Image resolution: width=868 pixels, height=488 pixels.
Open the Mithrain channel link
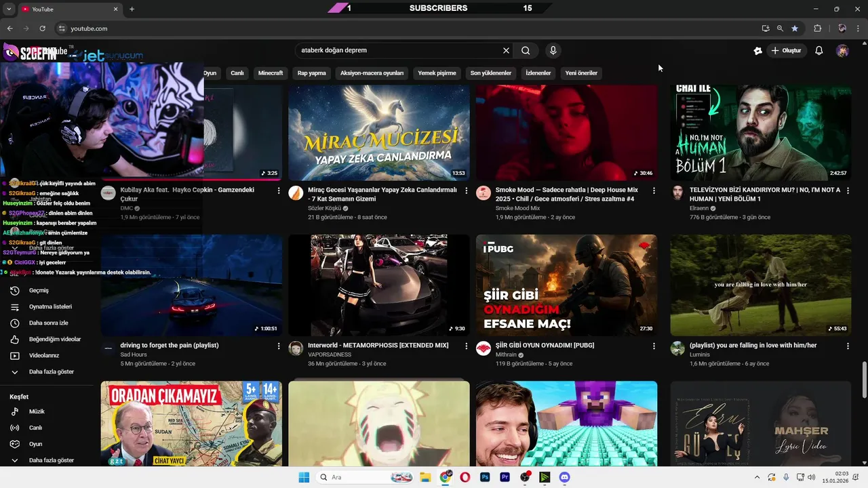506,354
